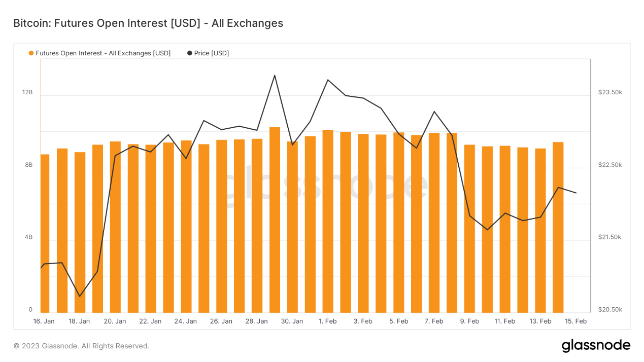
Task: Open the chart title options
Action: pyautogui.click(x=148, y=23)
